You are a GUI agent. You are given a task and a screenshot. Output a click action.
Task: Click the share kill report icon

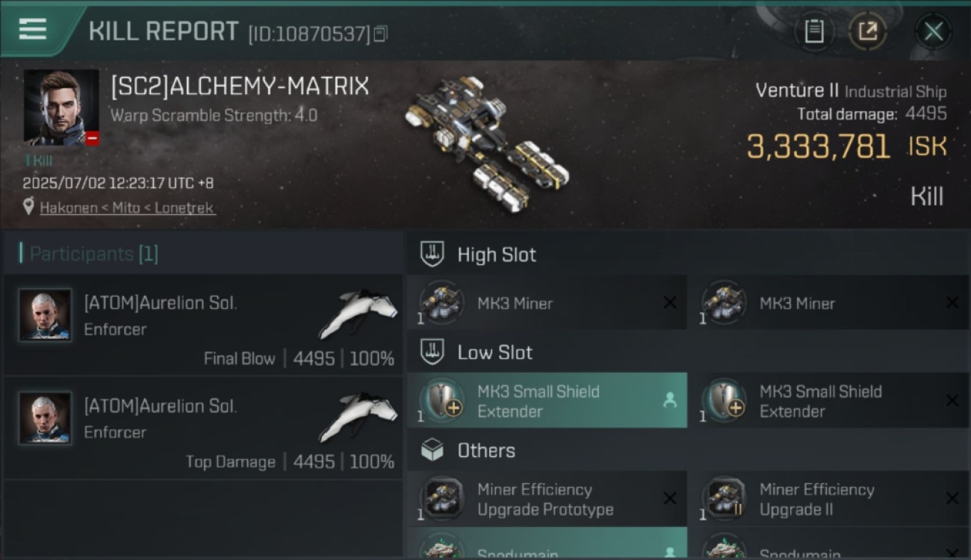868,31
